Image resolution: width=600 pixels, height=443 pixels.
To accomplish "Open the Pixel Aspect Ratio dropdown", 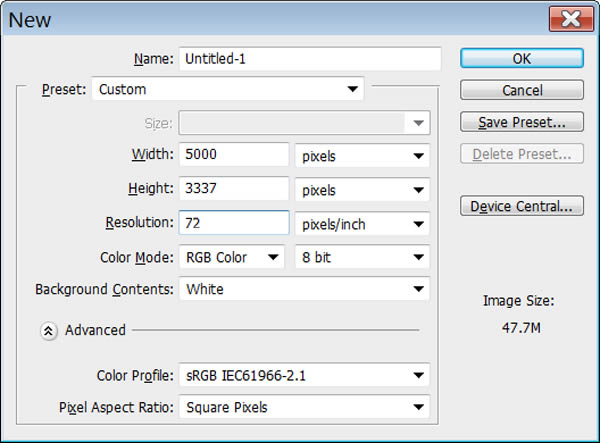I will click(304, 407).
